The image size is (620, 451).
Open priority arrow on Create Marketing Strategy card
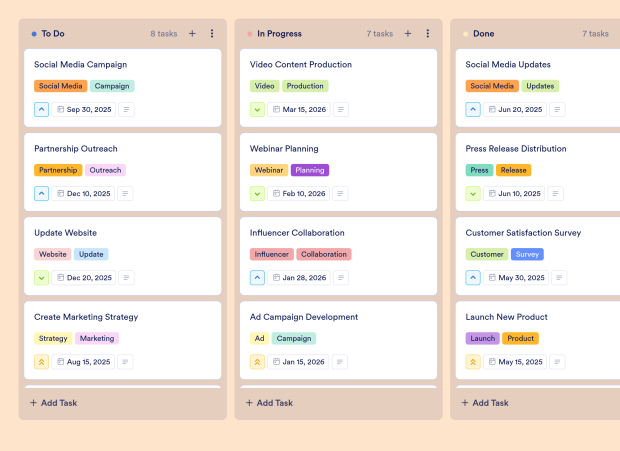point(41,362)
